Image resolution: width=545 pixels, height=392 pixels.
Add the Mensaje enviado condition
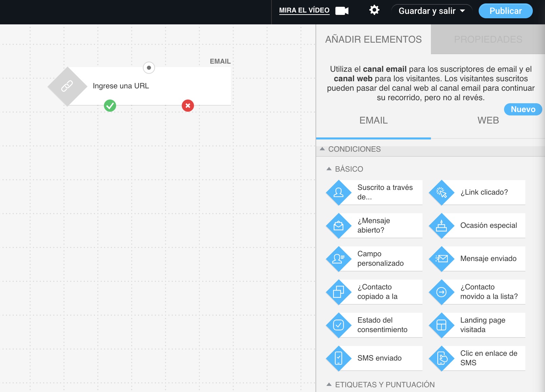(442, 259)
